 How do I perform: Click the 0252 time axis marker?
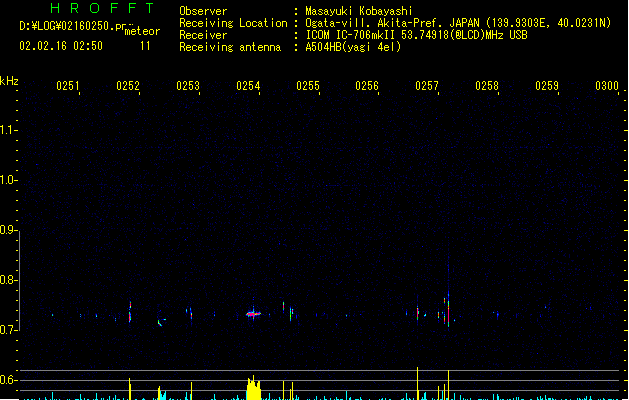click(128, 86)
